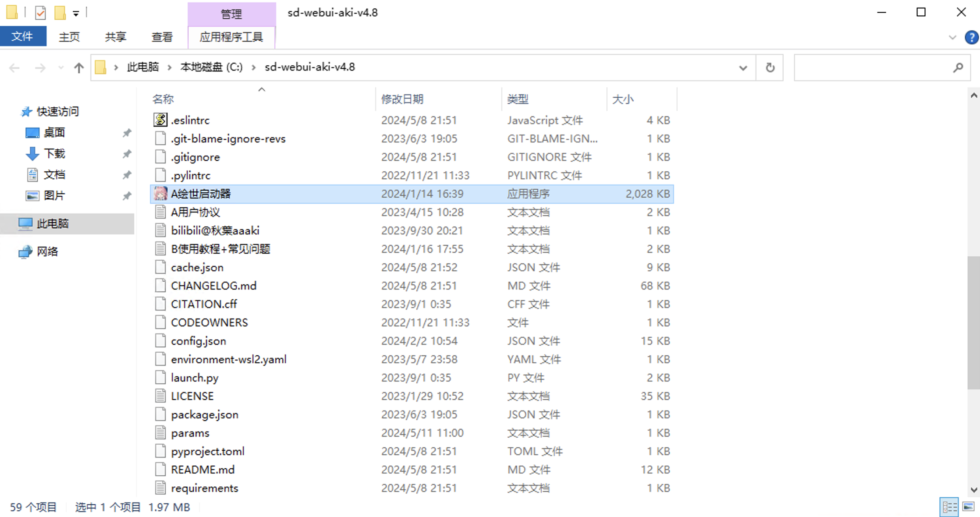Screen dimensions: 980x517
Task: Open Help with the blue question mark icon
Action: pos(971,37)
